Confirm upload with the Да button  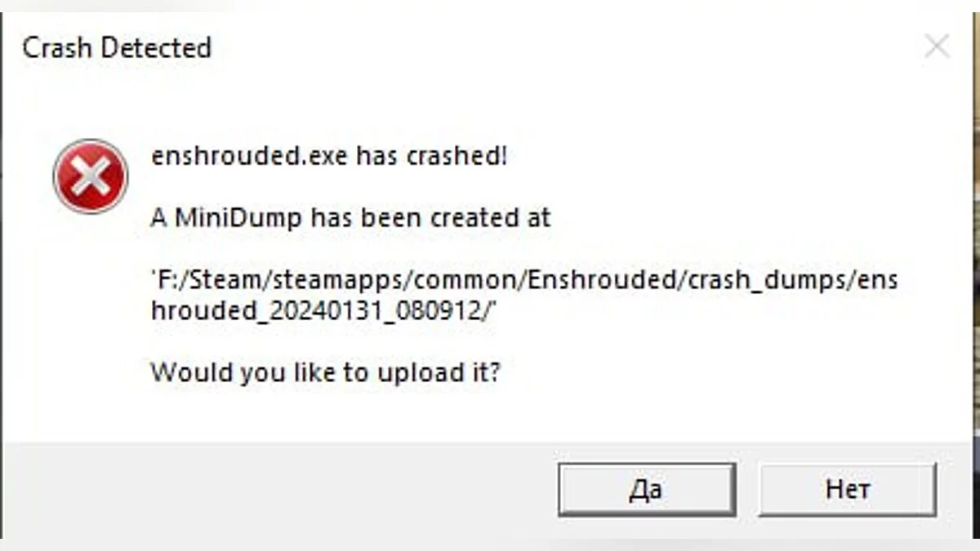point(647,490)
